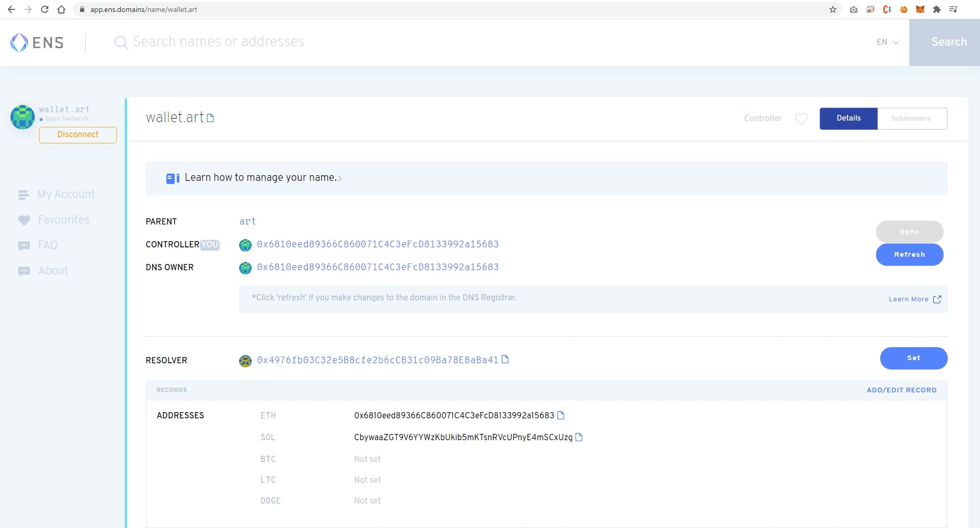Open the EN language dropdown
Image resolution: width=980 pixels, height=528 pixels.
tap(887, 42)
